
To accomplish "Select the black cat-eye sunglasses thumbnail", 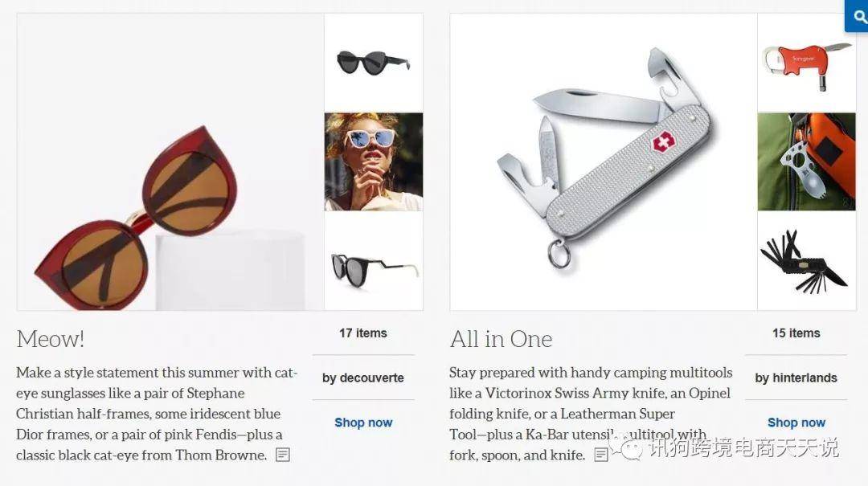I will click(x=374, y=63).
